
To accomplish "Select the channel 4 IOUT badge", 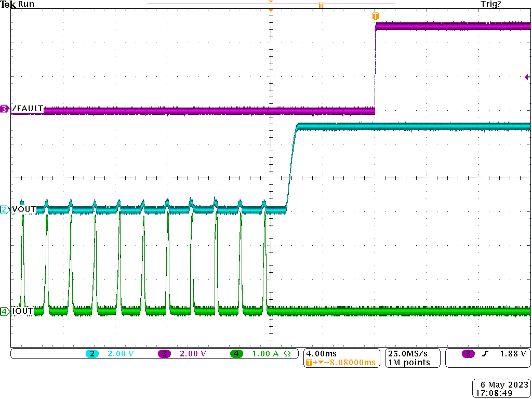I will (x=4, y=312).
